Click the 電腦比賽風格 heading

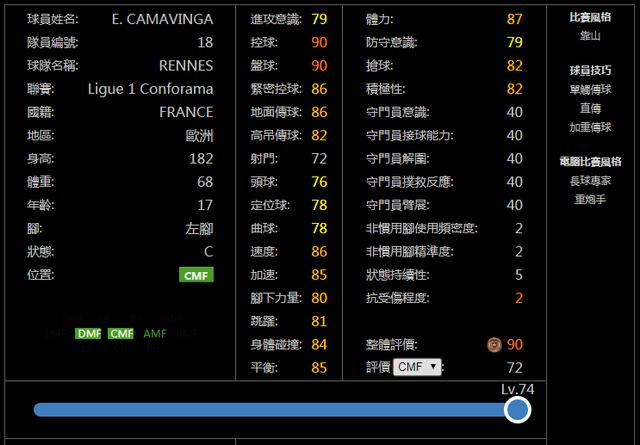point(590,162)
